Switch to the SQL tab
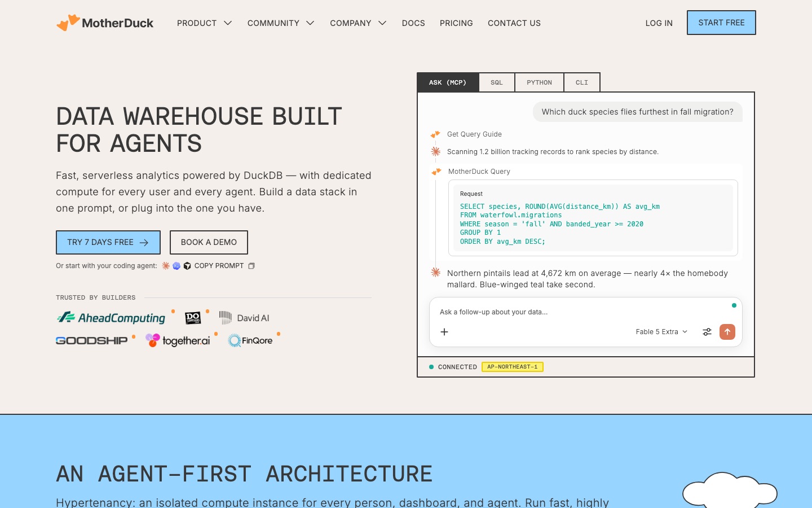This screenshot has width=812, height=508. (x=497, y=82)
